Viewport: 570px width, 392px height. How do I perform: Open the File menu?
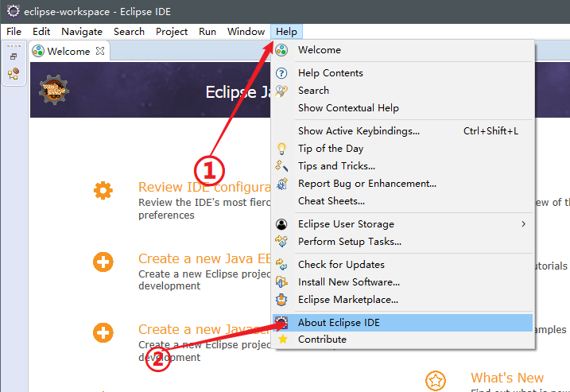(14, 32)
